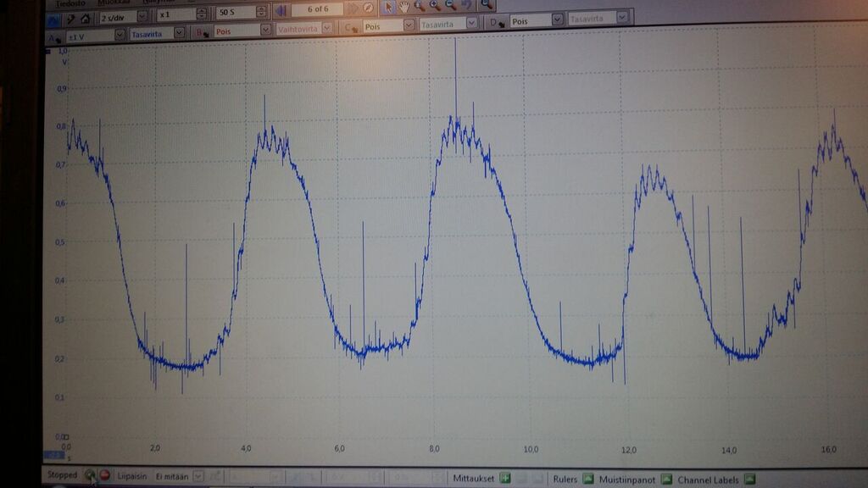868x488 pixels.
Task: Open the Muokkaa menu
Action: (x=114, y=3)
